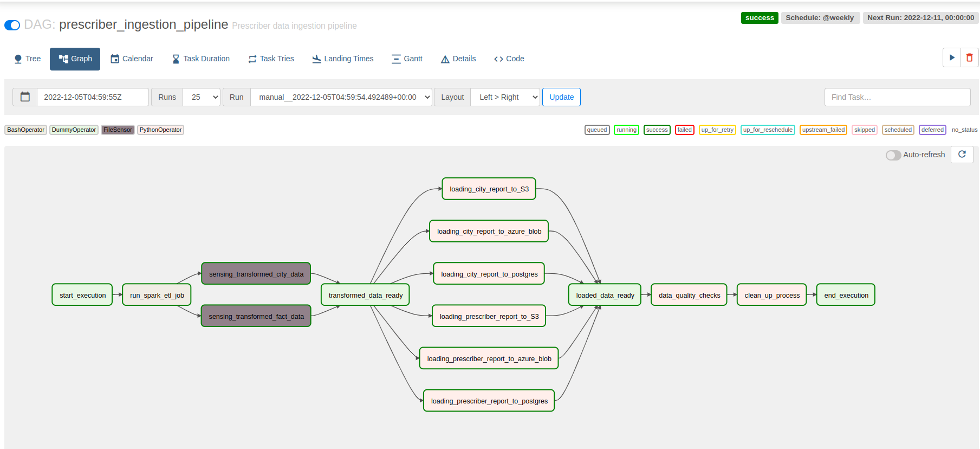Click the prescriber_ingestion_pipeline DAG title
Viewport: 980px width, 449px height.
(144, 24)
